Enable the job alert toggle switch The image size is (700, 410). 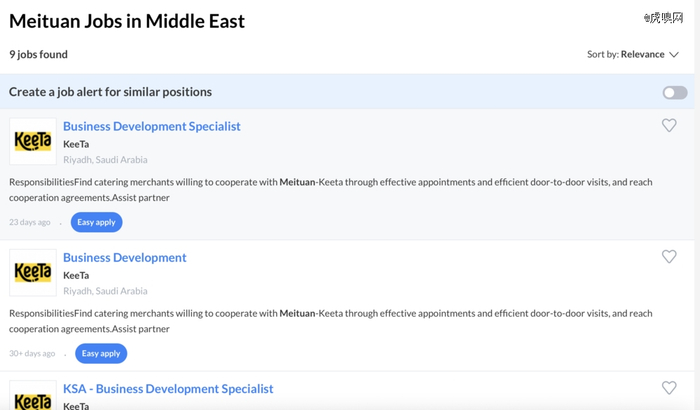(675, 93)
